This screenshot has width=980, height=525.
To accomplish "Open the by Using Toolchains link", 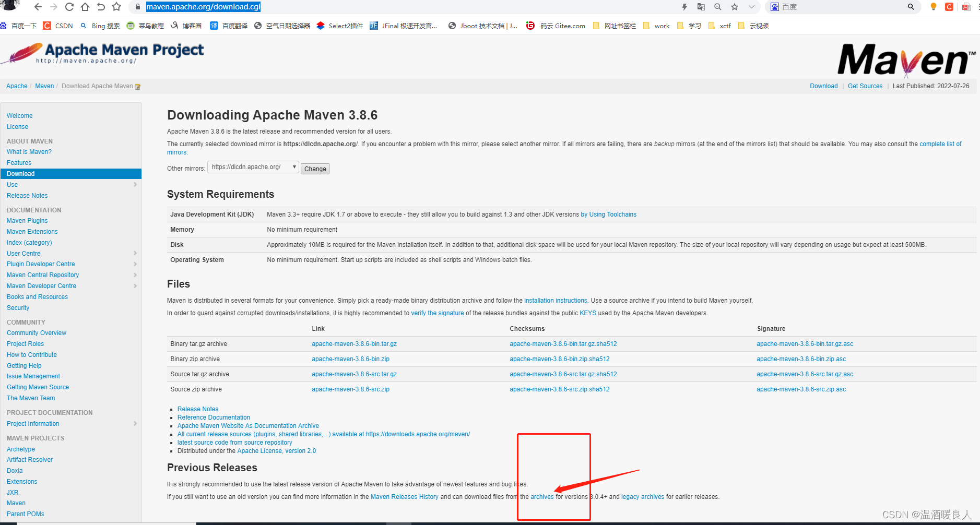I will click(x=609, y=214).
